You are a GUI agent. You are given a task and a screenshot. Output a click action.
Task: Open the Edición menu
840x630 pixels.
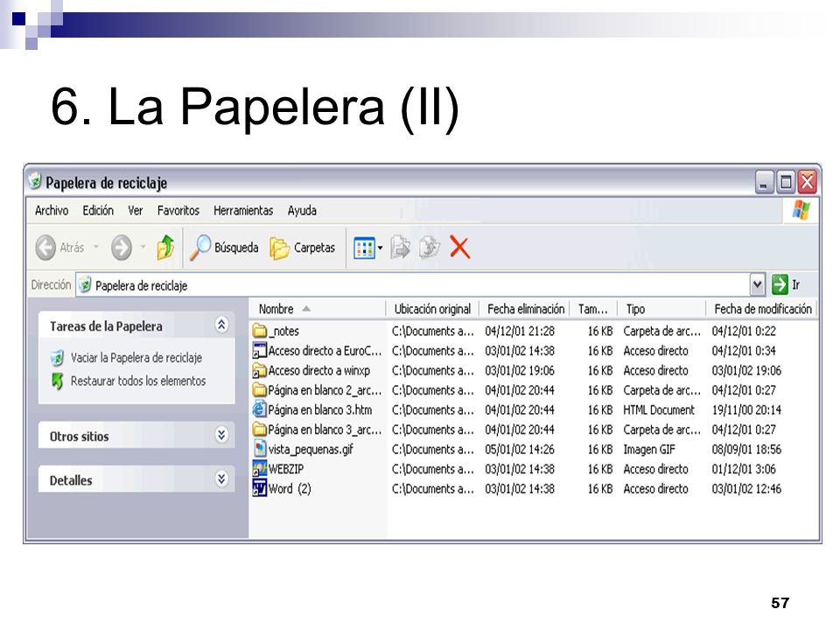click(98, 211)
